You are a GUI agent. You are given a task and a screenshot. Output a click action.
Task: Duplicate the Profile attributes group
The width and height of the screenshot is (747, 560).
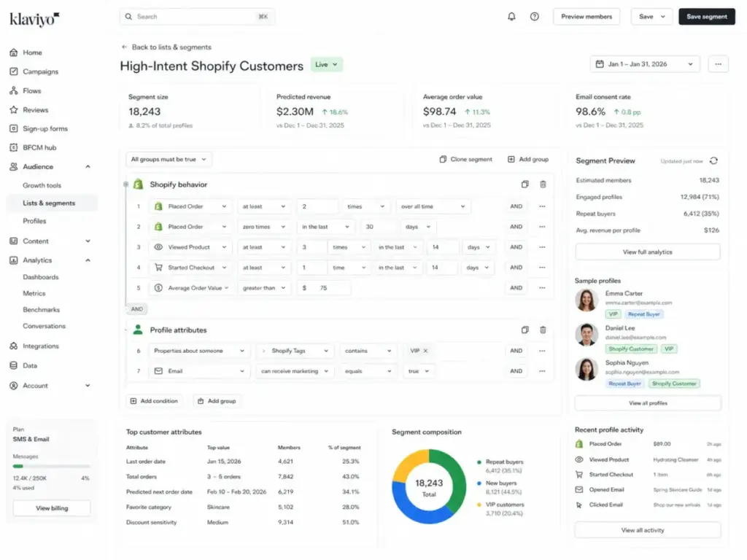tap(525, 330)
